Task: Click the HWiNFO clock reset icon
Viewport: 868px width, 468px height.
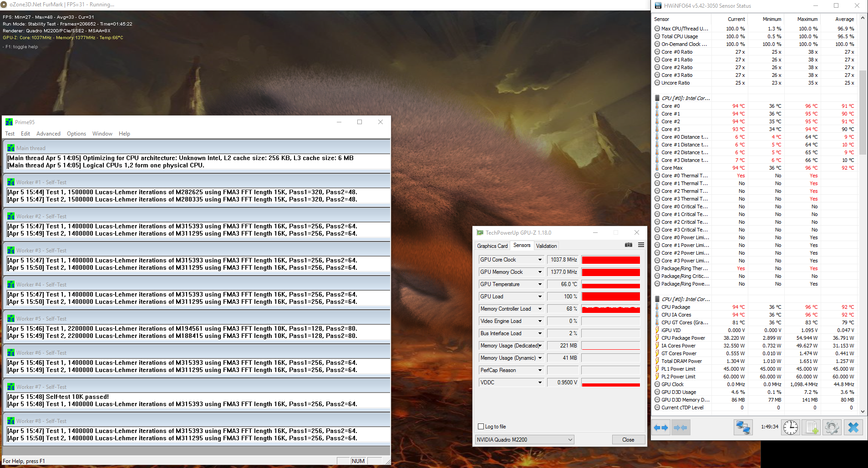Action: 791,428
